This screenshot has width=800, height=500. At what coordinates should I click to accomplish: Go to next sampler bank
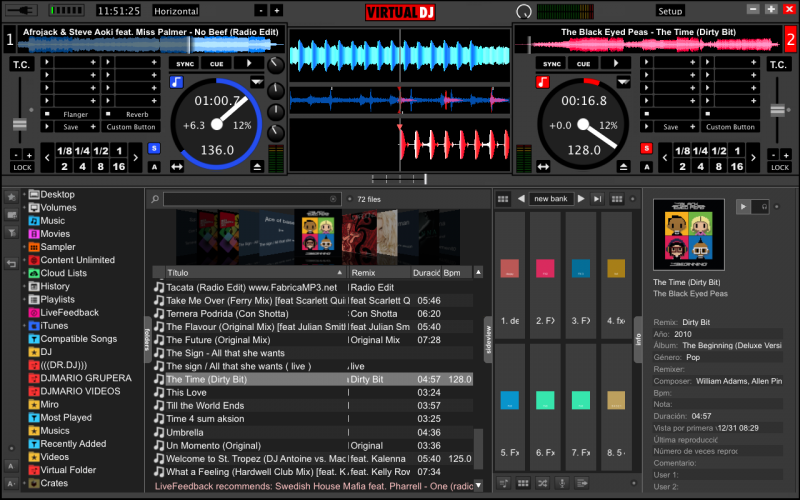pyautogui.click(x=581, y=199)
